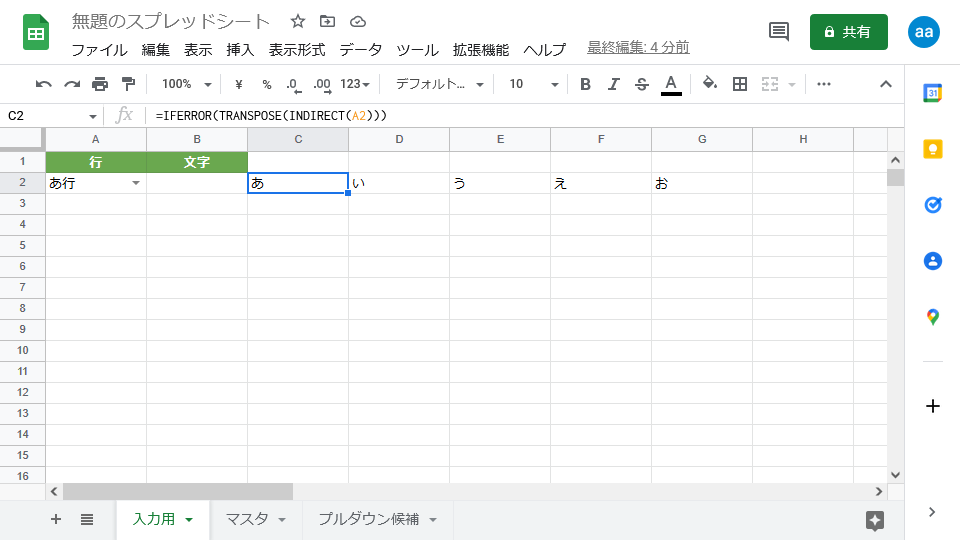Image resolution: width=960 pixels, height=540 pixels.
Task: Open the デフォルト font dropdown
Action: (x=440, y=84)
